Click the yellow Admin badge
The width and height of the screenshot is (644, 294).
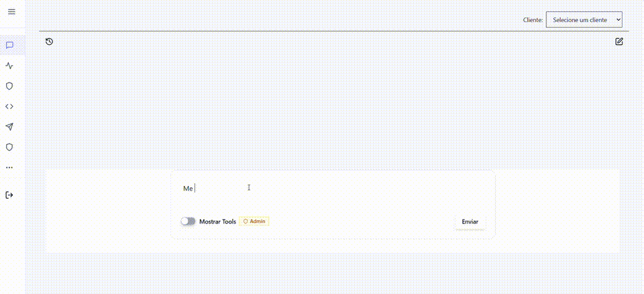point(254,222)
